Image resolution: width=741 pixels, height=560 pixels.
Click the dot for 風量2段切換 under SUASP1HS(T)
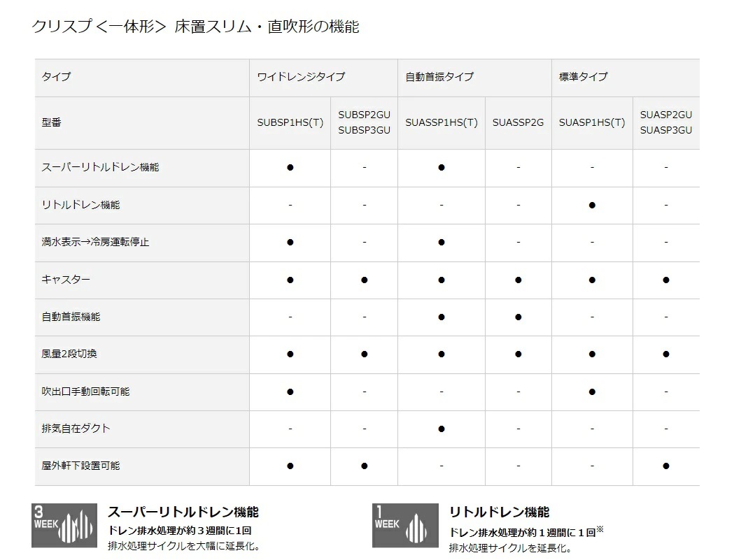[x=592, y=354]
